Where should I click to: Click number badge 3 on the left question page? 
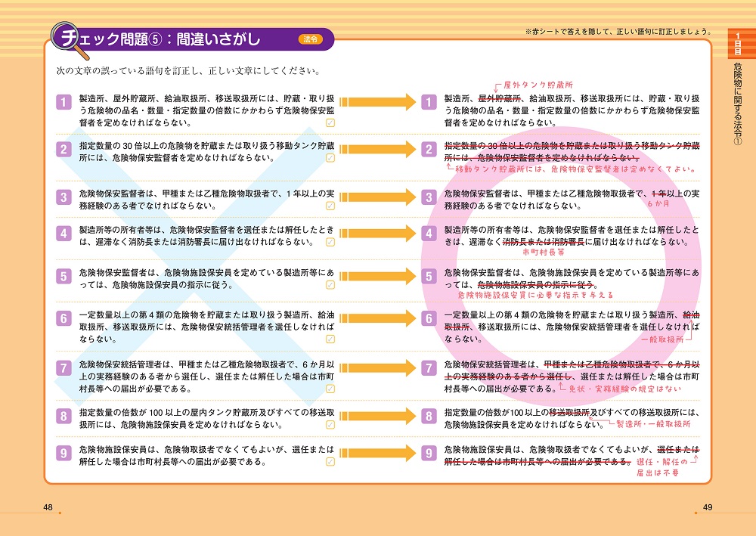(64, 197)
